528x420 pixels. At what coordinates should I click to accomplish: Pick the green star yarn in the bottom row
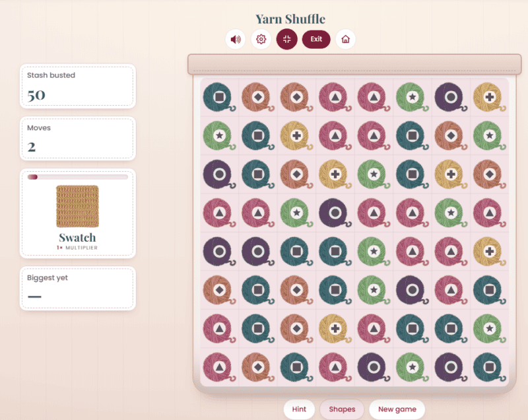pyautogui.click(x=412, y=367)
